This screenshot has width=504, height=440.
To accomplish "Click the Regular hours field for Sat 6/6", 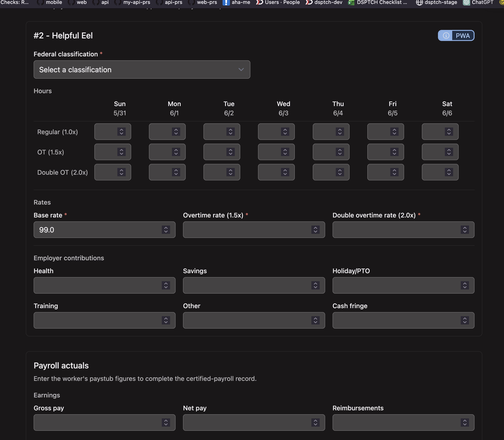I will click(440, 132).
